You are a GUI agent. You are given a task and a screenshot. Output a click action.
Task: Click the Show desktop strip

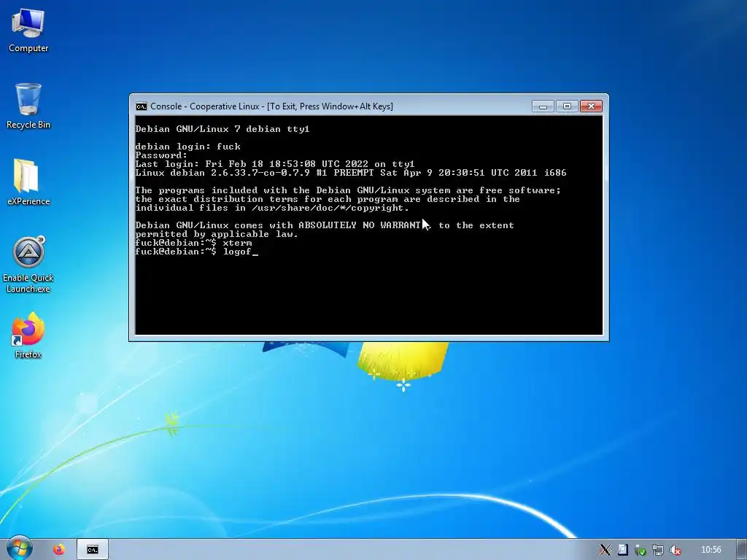tap(742, 550)
